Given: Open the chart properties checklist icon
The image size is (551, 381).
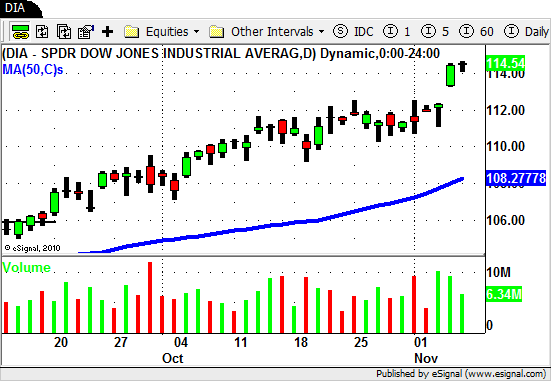Looking at the screenshot, I should click(x=86, y=32).
